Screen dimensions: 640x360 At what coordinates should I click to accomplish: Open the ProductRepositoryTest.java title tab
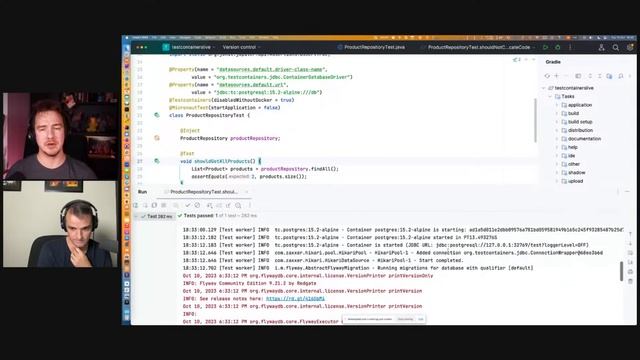[371, 47]
